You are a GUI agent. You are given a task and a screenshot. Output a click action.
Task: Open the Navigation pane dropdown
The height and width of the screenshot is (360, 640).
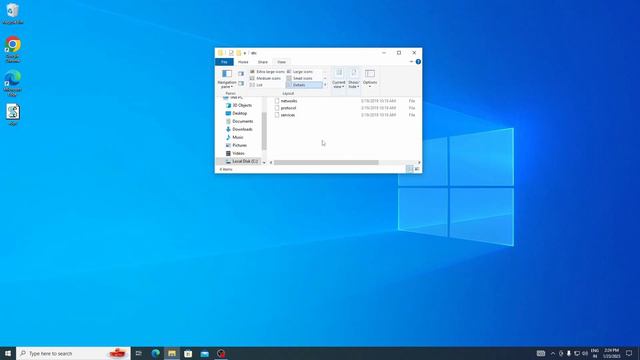(227, 79)
